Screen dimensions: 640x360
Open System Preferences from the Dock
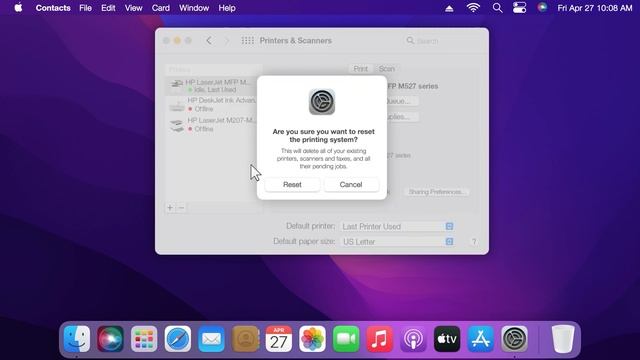[x=514, y=339]
